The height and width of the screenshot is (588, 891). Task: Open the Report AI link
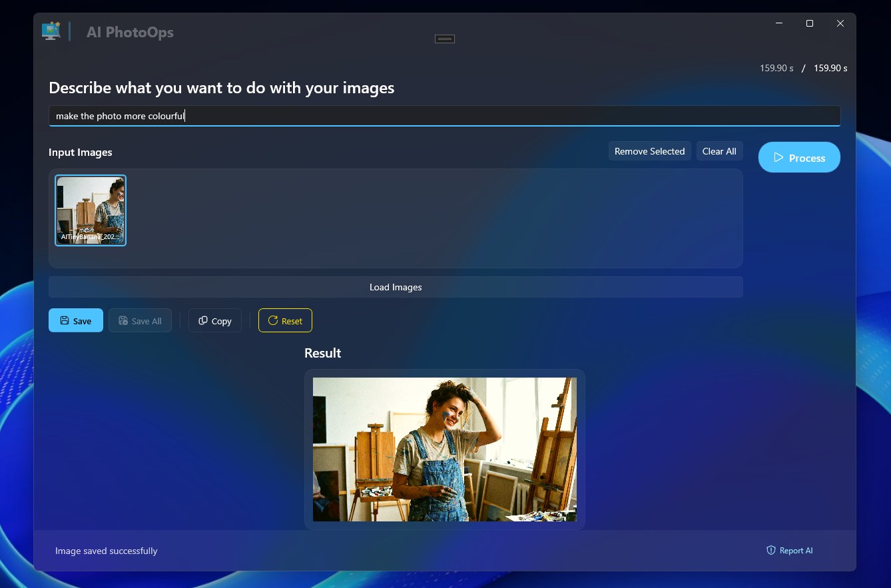point(796,551)
